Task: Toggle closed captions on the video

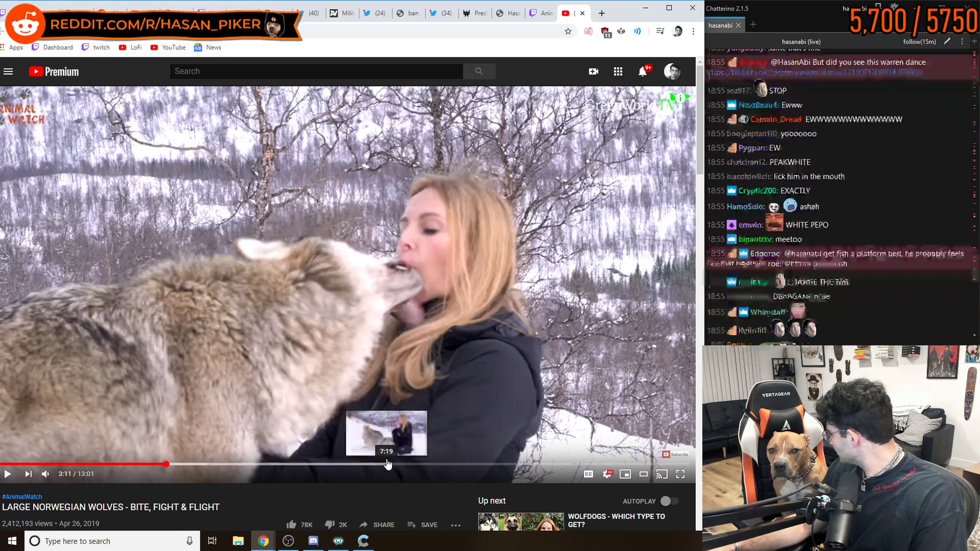Action: click(x=589, y=474)
